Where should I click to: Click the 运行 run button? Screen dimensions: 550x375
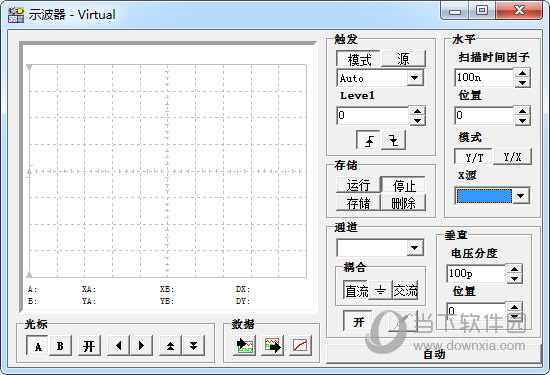coord(358,185)
